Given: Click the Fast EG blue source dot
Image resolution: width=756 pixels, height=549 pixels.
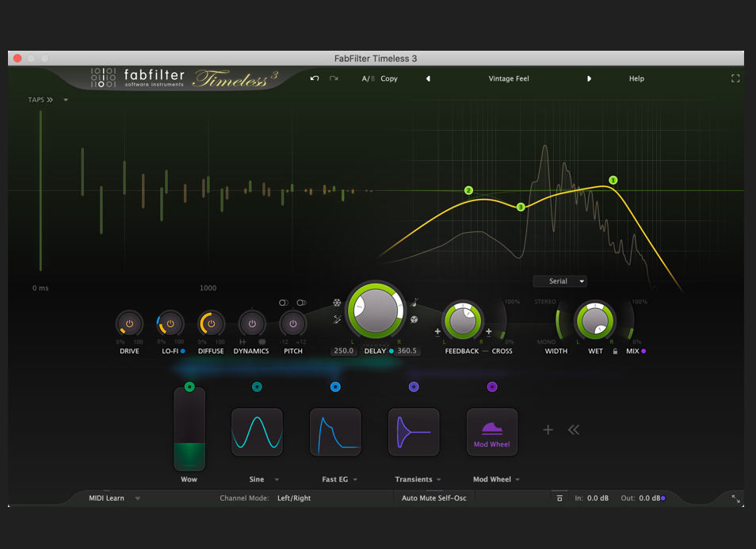Looking at the screenshot, I should pyautogui.click(x=335, y=387).
